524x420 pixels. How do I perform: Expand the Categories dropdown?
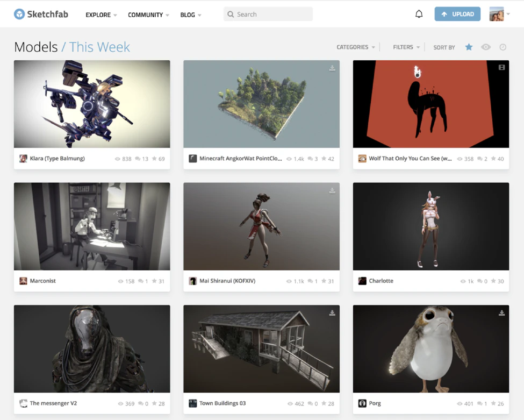pos(356,47)
